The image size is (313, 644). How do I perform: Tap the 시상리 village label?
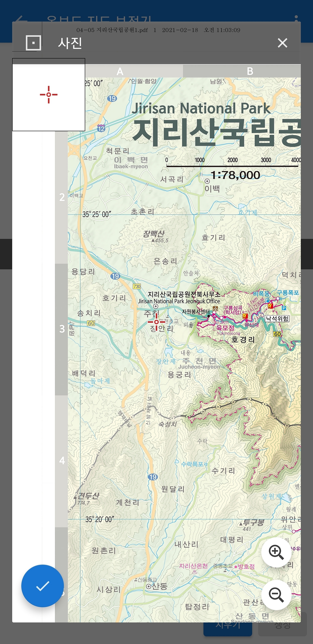[109, 590]
